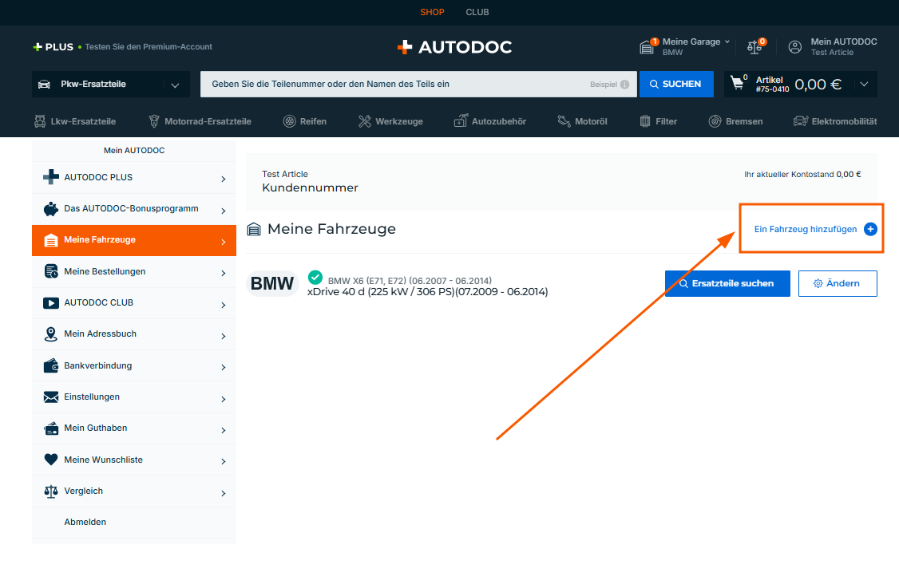
Task: Click the Abmelden logout link
Action: [85, 522]
